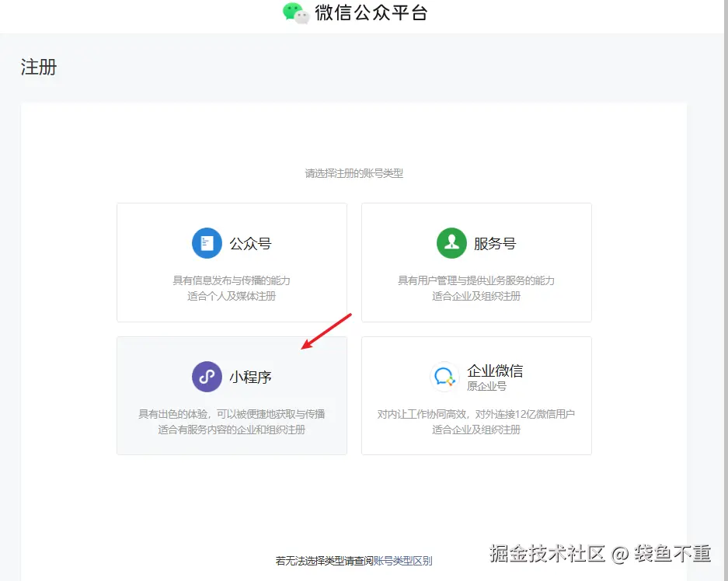
Task: Select the 企业微信 chat bubble icon
Action: [444, 377]
